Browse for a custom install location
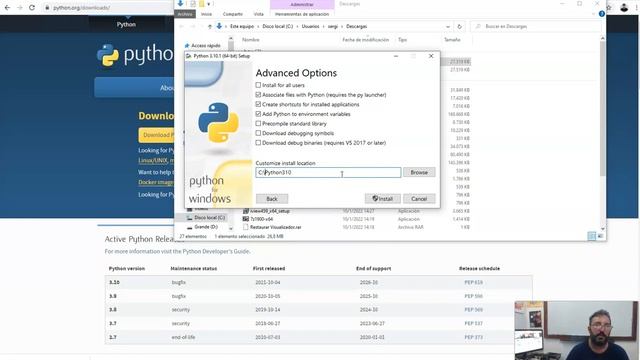Screen dimensions: 640x360 tap(419, 173)
